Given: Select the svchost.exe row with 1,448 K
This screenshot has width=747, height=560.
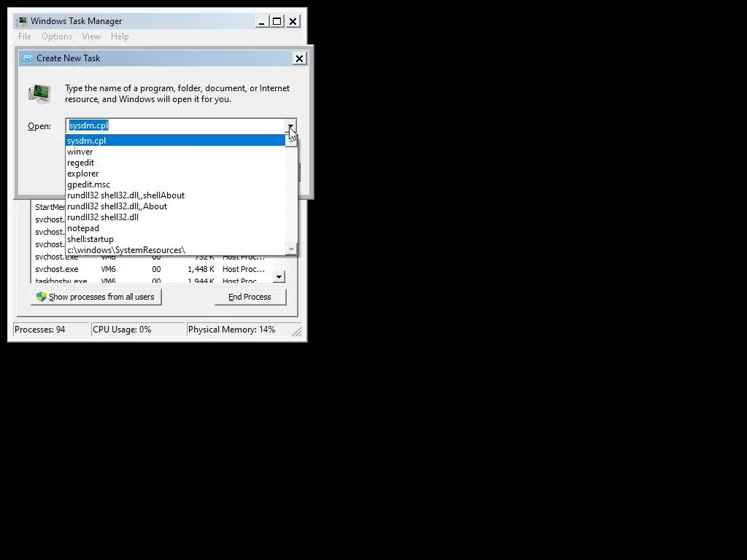Looking at the screenshot, I should [152, 269].
